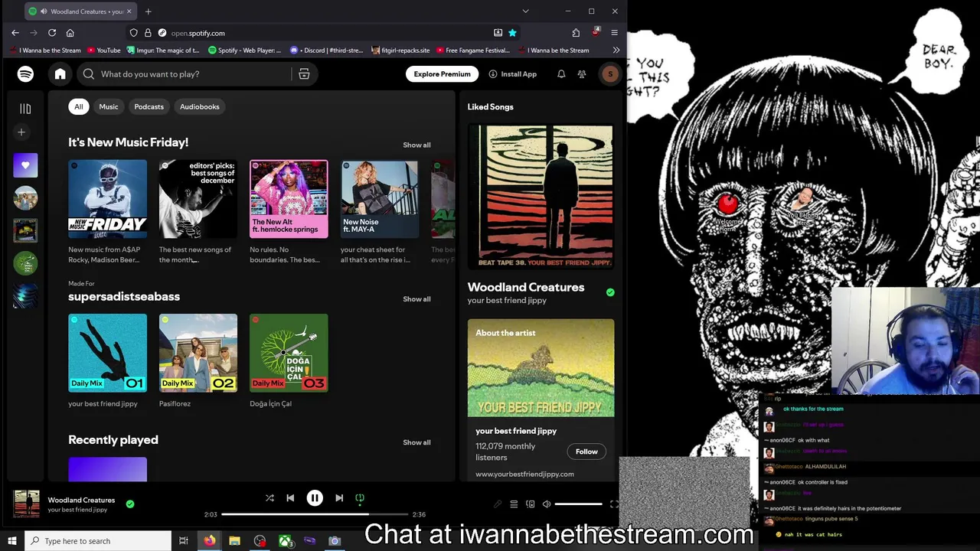
Task: Open the Daily Mix 03 card
Action: pyautogui.click(x=289, y=362)
